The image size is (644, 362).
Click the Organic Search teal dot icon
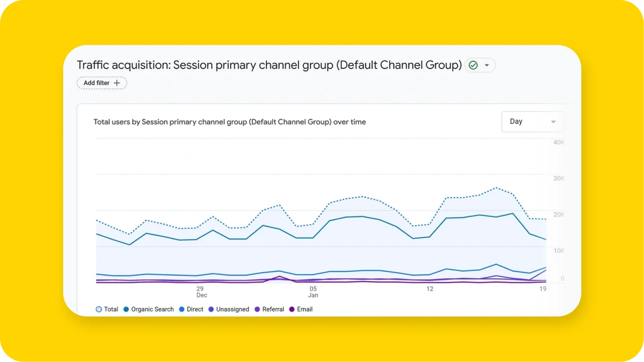pyautogui.click(x=127, y=309)
